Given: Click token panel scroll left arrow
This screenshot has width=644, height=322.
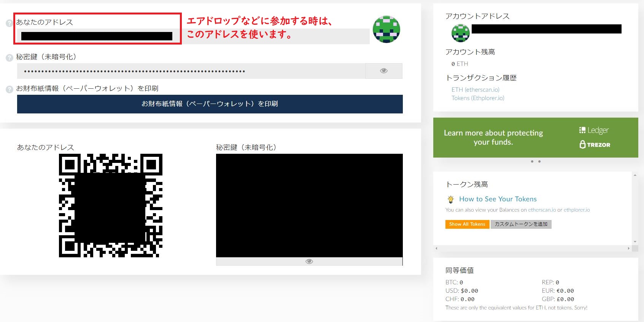Looking at the screenshot, I should [x=436, y=248].
